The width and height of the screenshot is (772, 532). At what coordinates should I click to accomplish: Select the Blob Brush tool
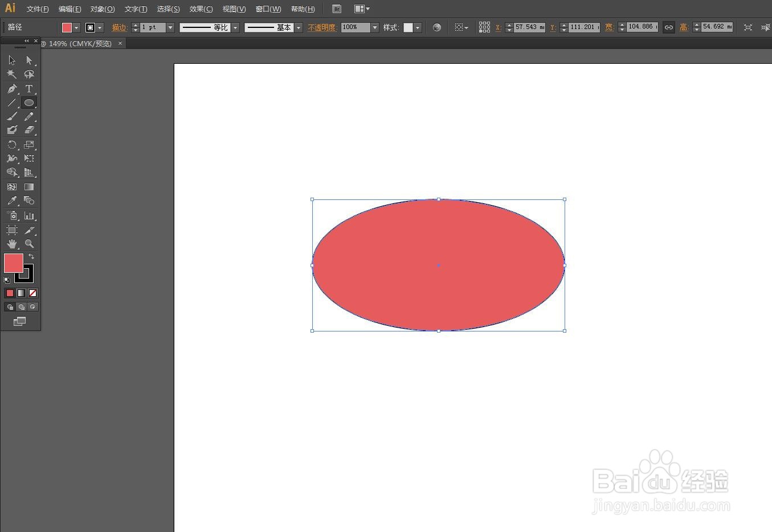coord(12,130)
